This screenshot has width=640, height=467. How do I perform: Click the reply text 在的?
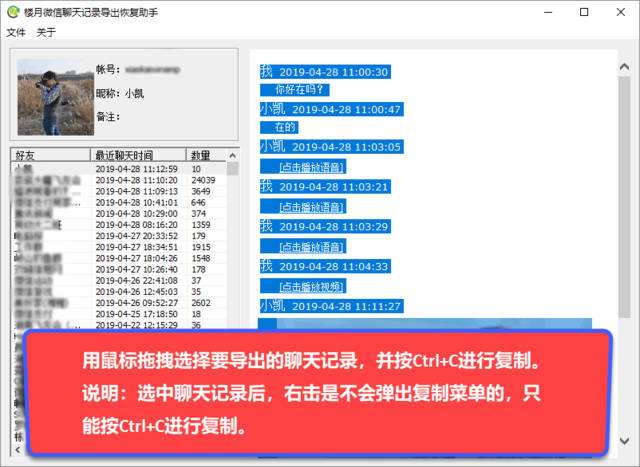click(284, 127)
